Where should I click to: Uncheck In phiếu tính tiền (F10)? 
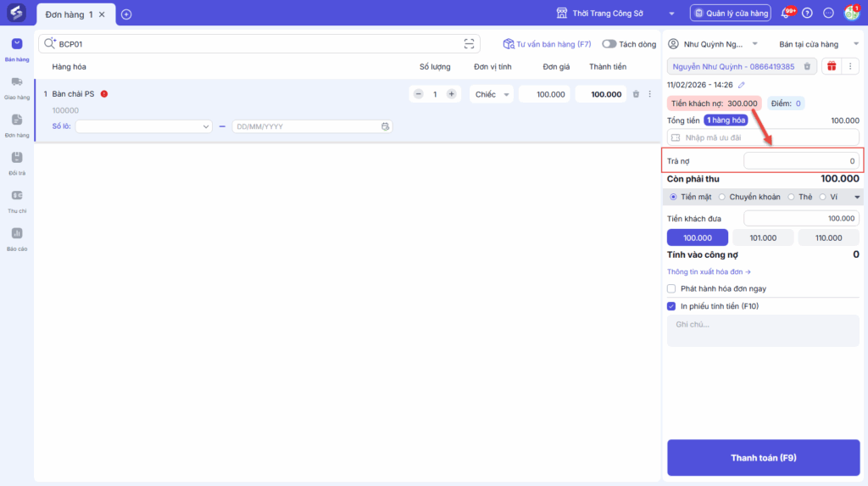[671, 306]
